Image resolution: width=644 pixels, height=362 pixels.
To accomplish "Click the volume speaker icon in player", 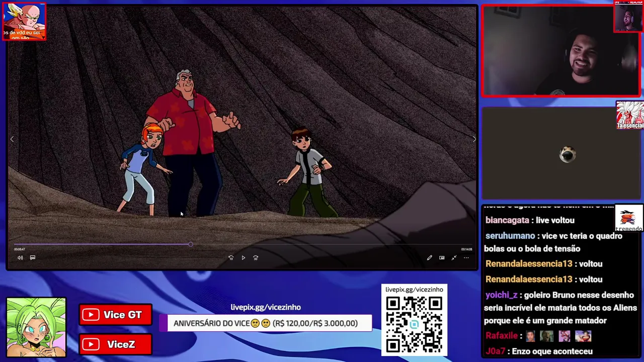I will pyautogui.click(x=20, y=258).
